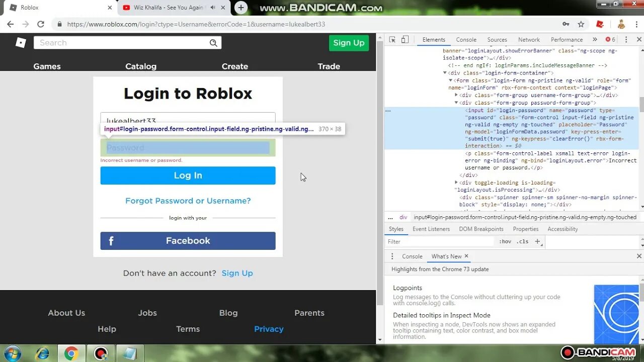The width and height of the screenshot is (644, 362).
Task: Open the Console panel tab
Action: pyautogui.click(x=466, y=40)
